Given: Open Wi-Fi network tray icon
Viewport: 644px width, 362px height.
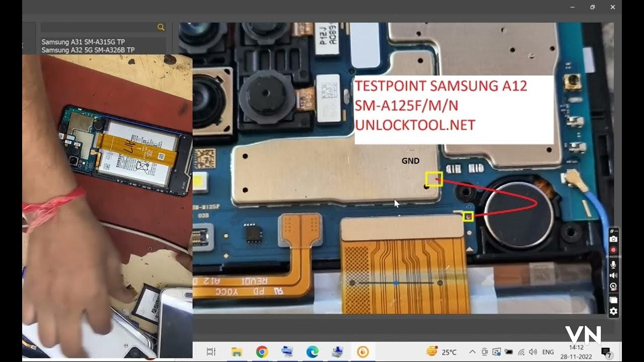Looking at the screenshot, I should 521,352.
